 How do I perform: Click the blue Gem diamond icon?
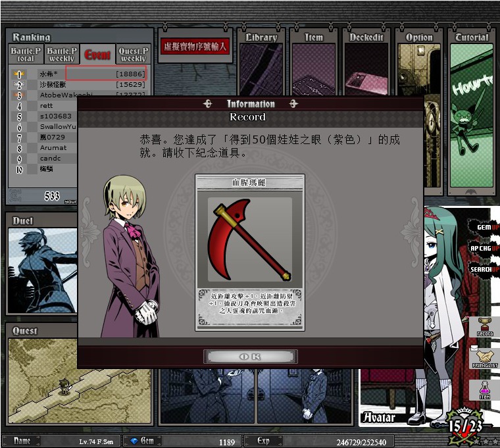(x=134, y=441)
